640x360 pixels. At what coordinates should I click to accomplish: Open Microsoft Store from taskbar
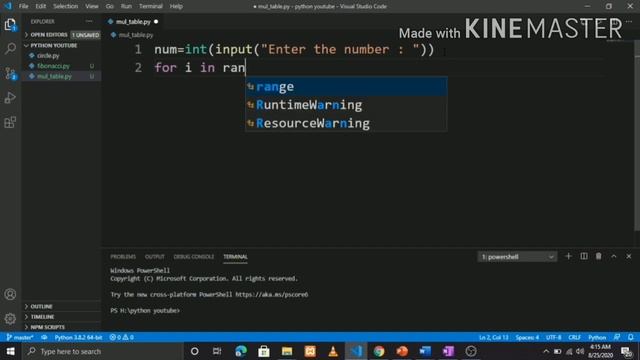click(264, 351)
